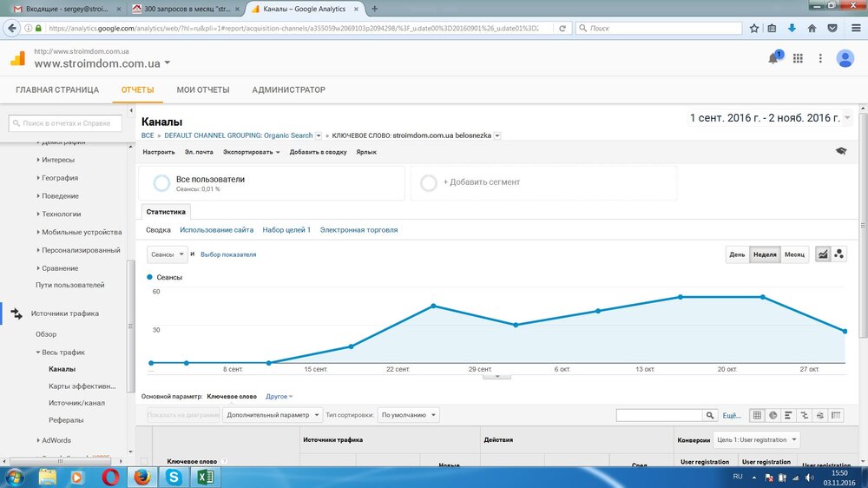Open the Google apps grid icon
The width and height of the screenshot is (868, 488).
[x=798, y=58]
